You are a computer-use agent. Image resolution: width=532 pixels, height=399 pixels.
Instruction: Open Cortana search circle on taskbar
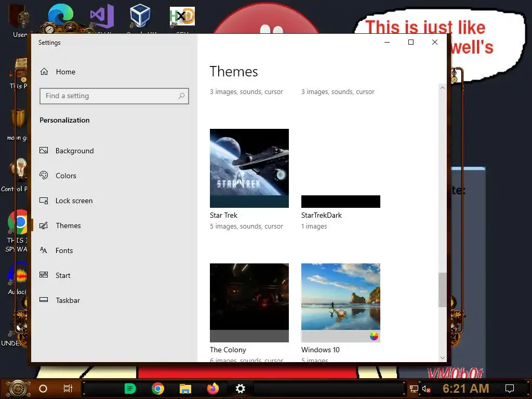point(43,389)
